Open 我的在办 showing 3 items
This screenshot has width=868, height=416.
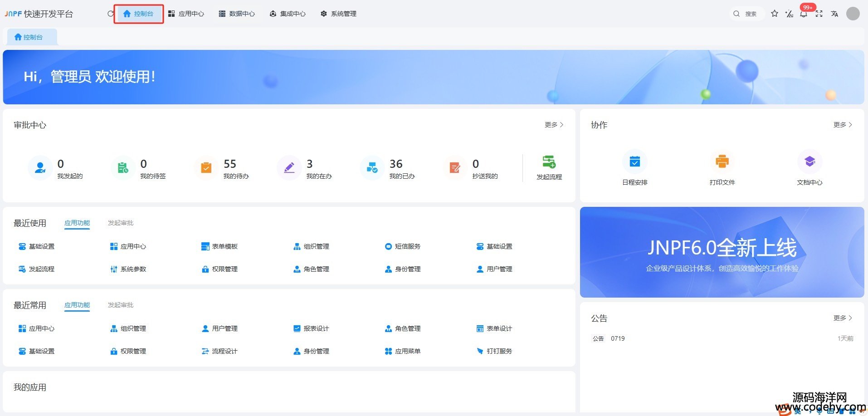click(305, 168)
